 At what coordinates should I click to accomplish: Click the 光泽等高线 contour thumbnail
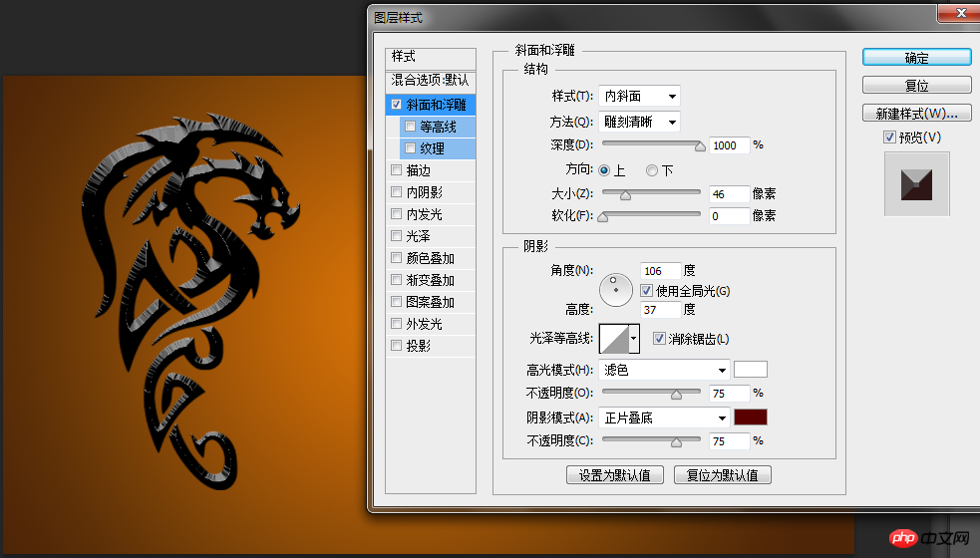click(614, 339)
